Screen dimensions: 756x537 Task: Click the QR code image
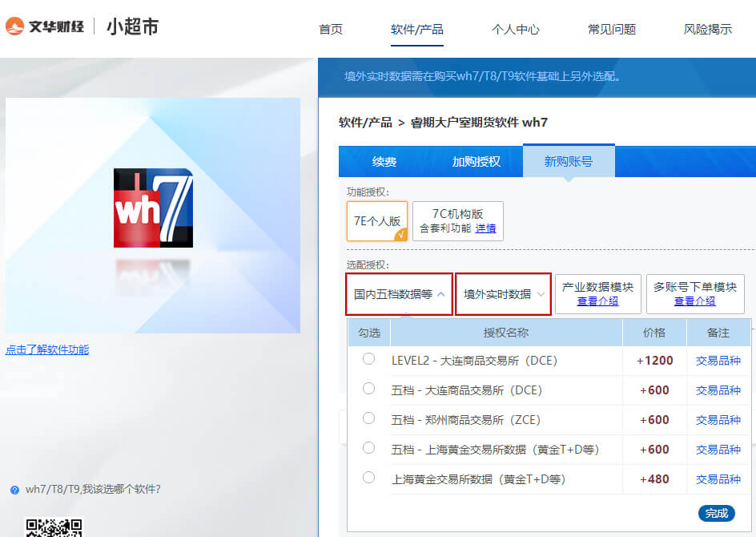tap(54, 527)
